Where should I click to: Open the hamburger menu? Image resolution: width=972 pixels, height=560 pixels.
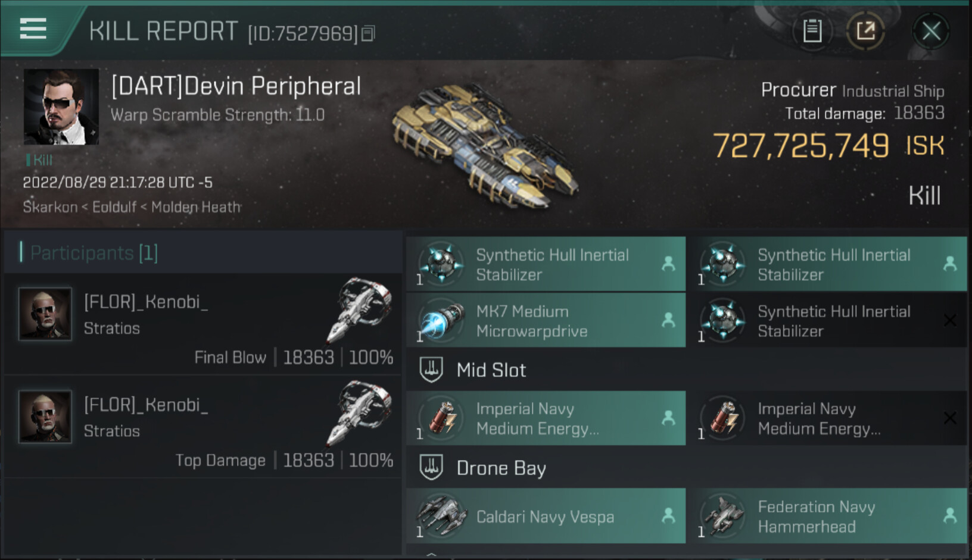pos(33,28)
